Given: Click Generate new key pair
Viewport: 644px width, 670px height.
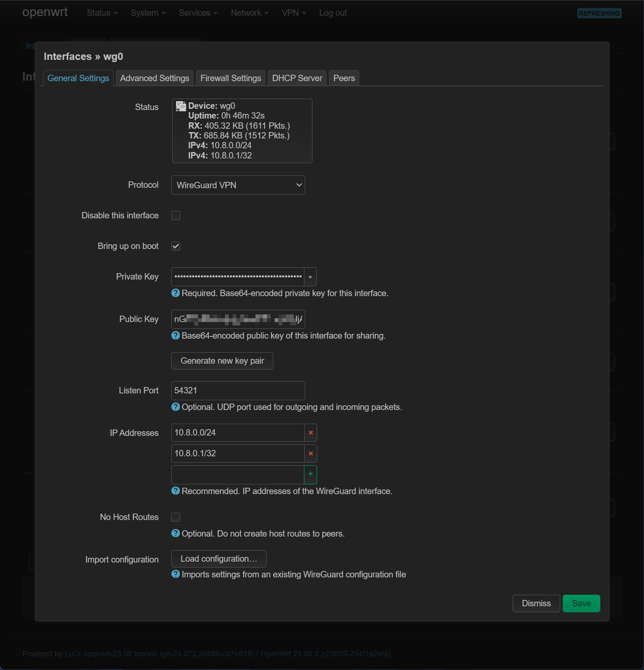Looking at the screenshot, I should tap(222, 361).
